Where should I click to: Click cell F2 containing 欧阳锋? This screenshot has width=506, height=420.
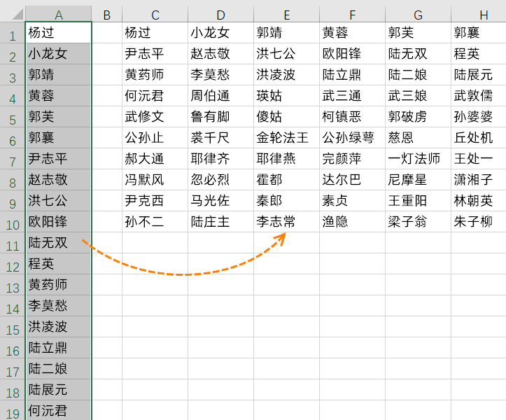(x=353, y=53)
